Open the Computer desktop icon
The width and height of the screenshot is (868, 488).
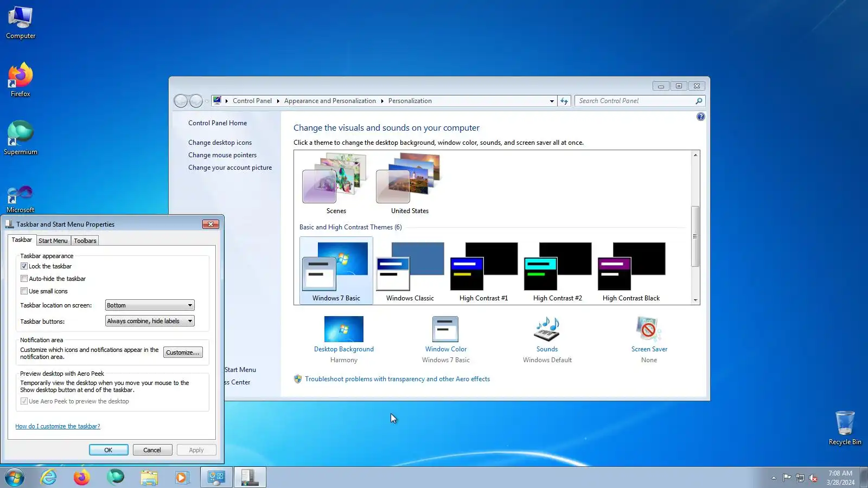[x=21, y=23]
